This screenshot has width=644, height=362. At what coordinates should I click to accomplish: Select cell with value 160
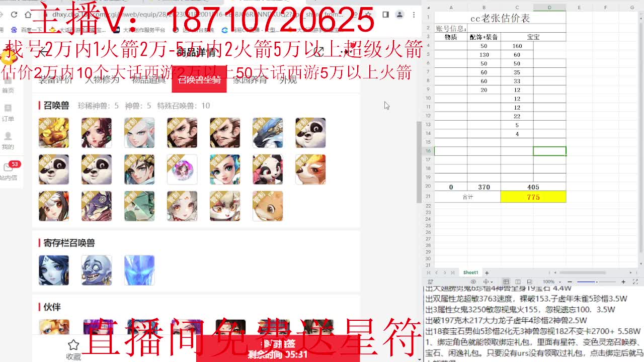[517, 46]
